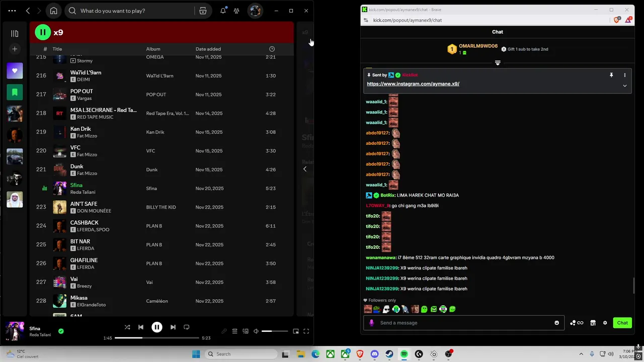
Task: Open the Spotify three-dots menu
Action: point(12,11)
